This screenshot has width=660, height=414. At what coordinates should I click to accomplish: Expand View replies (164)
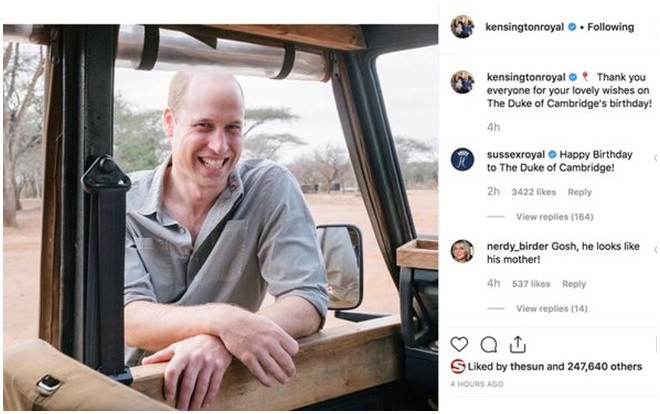554,216
